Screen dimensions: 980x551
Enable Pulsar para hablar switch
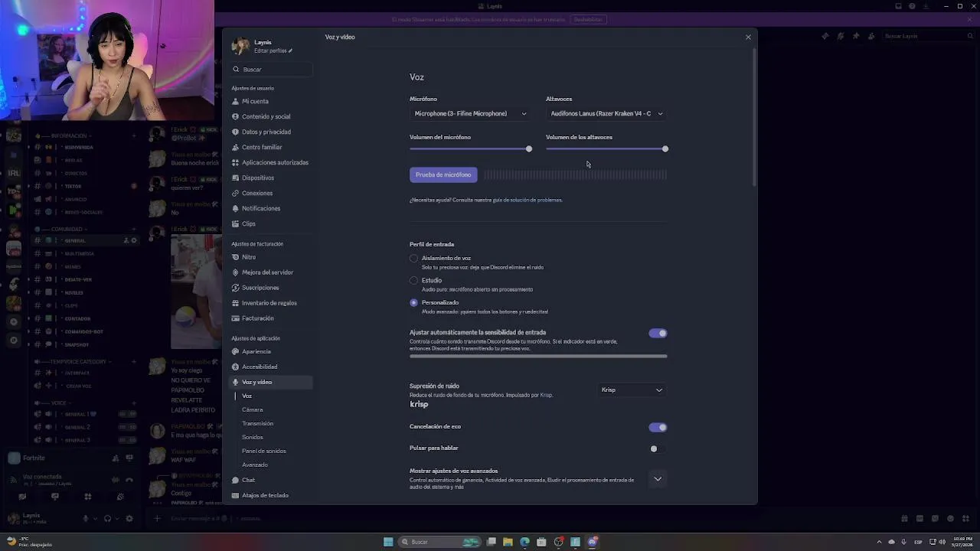point(658,448)
